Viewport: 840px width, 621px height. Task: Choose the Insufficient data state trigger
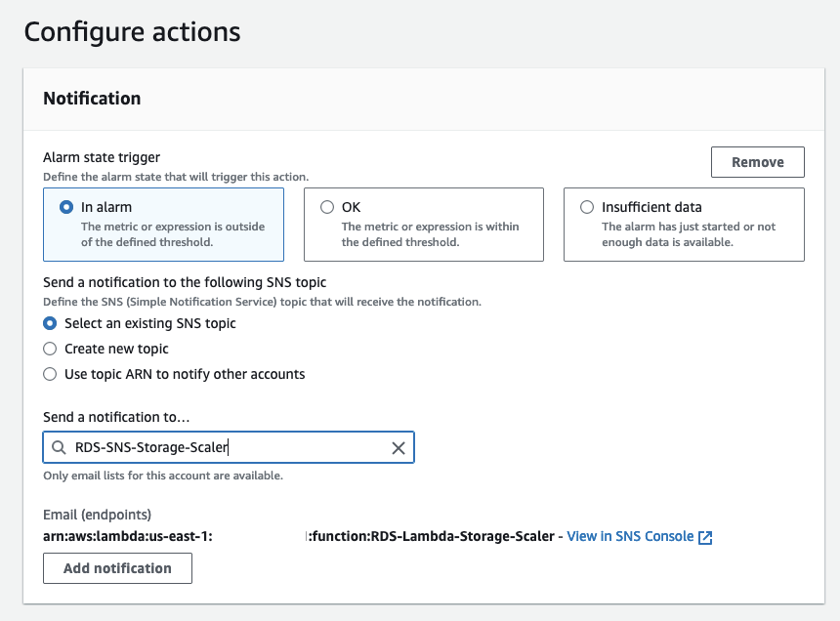pyautogui.click(x=587, y=207)
